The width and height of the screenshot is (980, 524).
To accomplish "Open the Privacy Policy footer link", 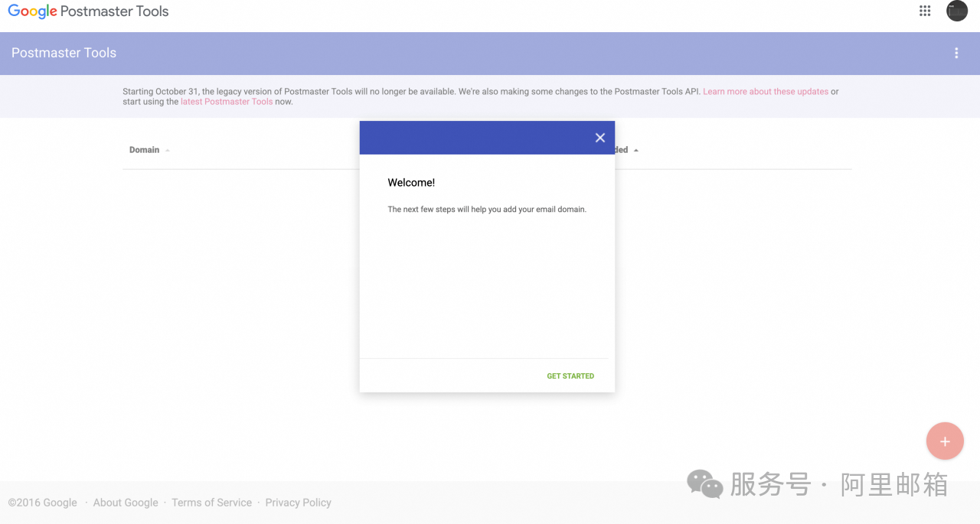I will [298, 503].
